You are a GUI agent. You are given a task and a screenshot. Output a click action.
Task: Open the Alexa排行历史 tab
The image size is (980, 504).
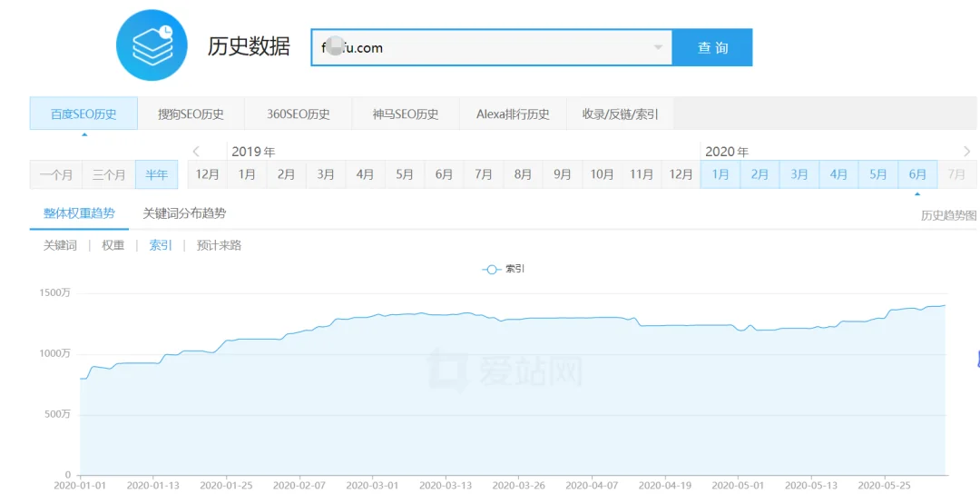pos(513,114)
